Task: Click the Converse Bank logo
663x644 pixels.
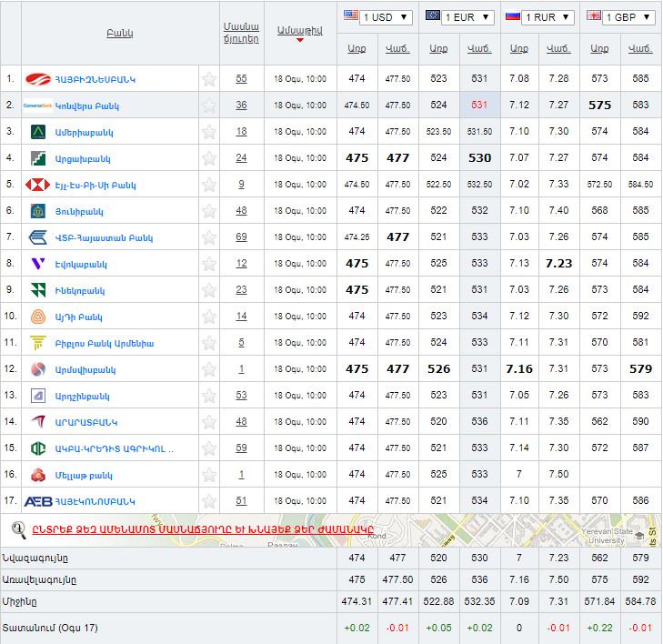Action: (37, 106)
